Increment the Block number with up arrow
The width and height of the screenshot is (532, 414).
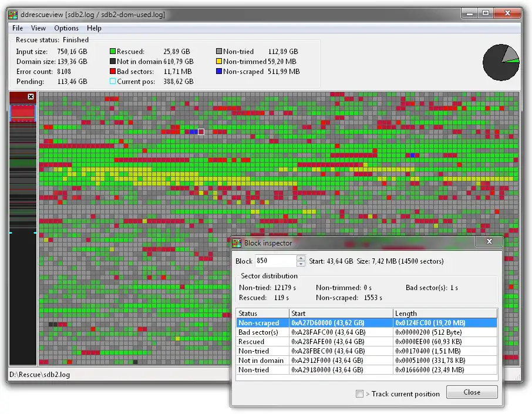tap(301, 258)
